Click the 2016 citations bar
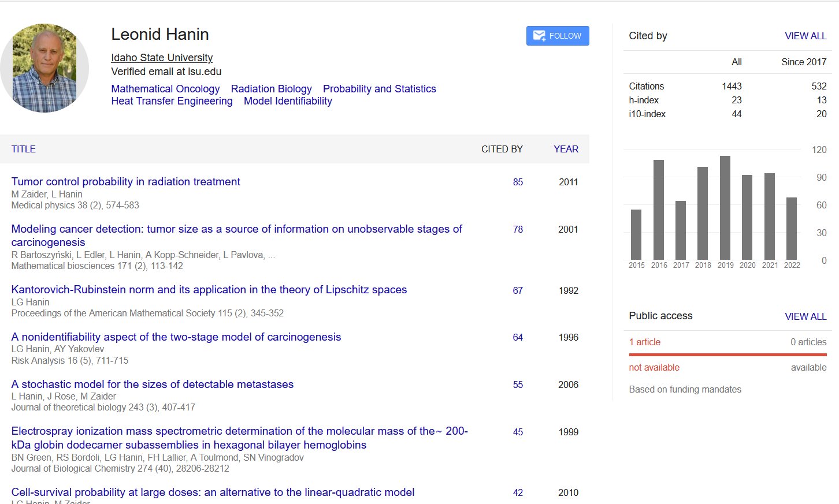839x504 pixels. click(x=659, y=210)
